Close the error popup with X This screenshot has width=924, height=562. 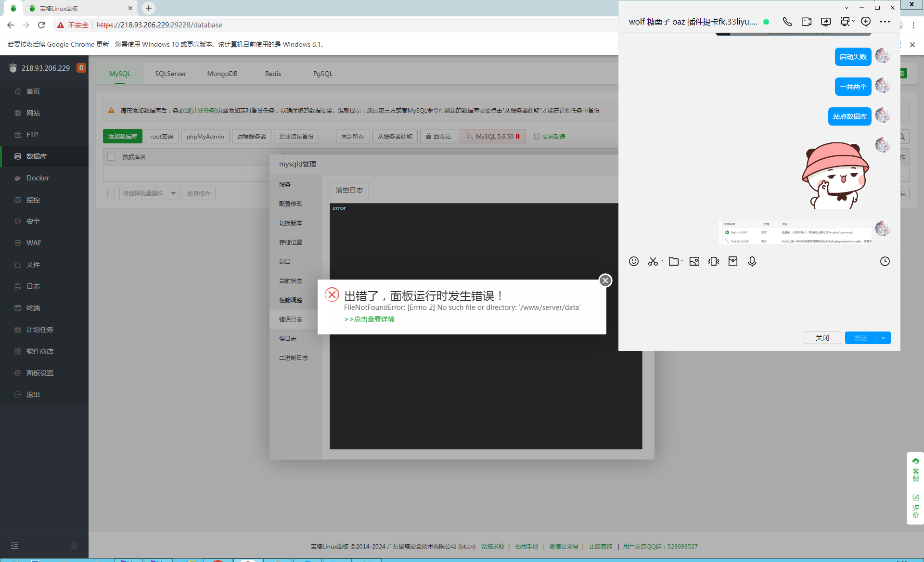(605, 281)
